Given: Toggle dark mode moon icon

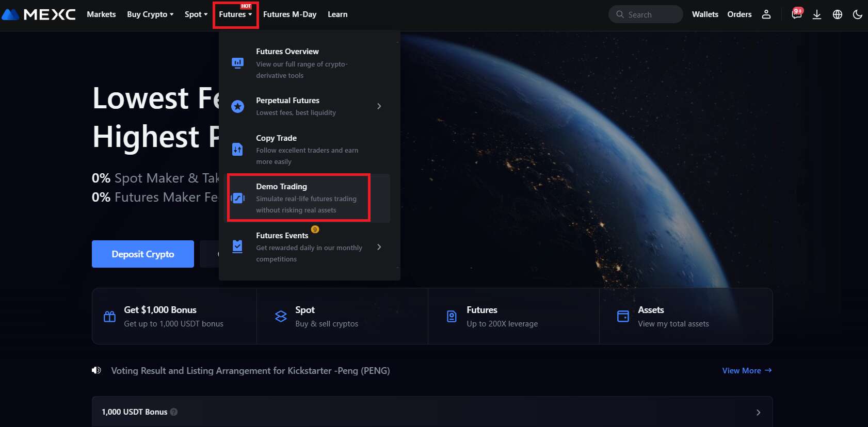Looking at the screenshot, I should tap(858, 14).
